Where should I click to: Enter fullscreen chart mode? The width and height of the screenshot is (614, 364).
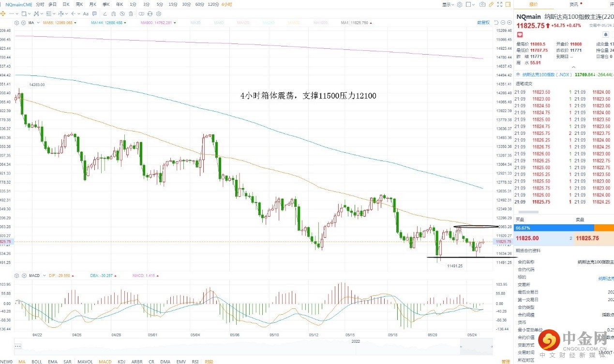pyautogui.click(x=500, y=4)
